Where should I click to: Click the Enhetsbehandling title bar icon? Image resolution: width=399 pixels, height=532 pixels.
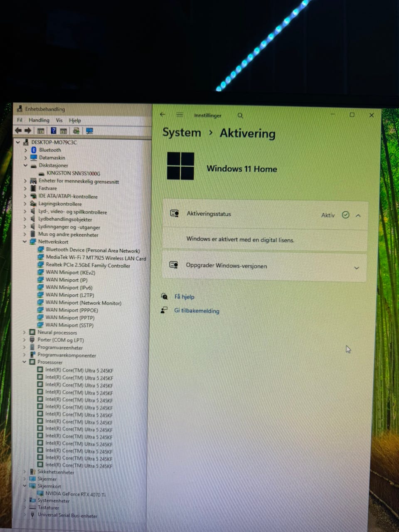(x=20, y=109)
